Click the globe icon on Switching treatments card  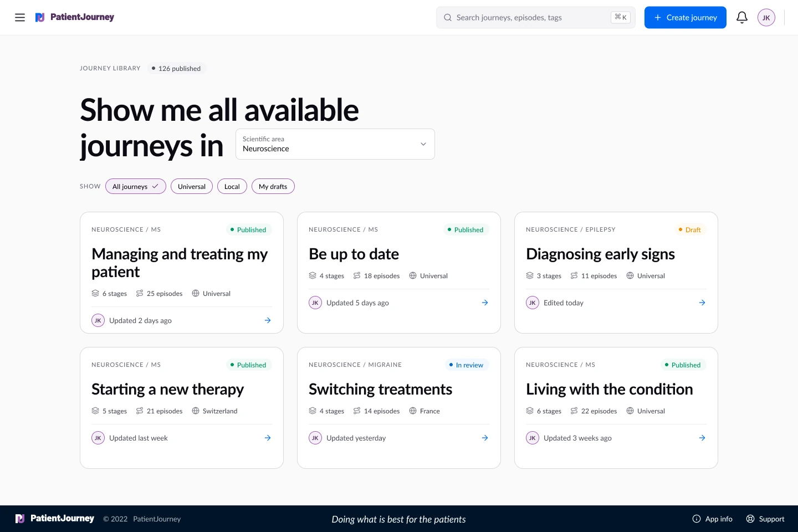[413, 411]
